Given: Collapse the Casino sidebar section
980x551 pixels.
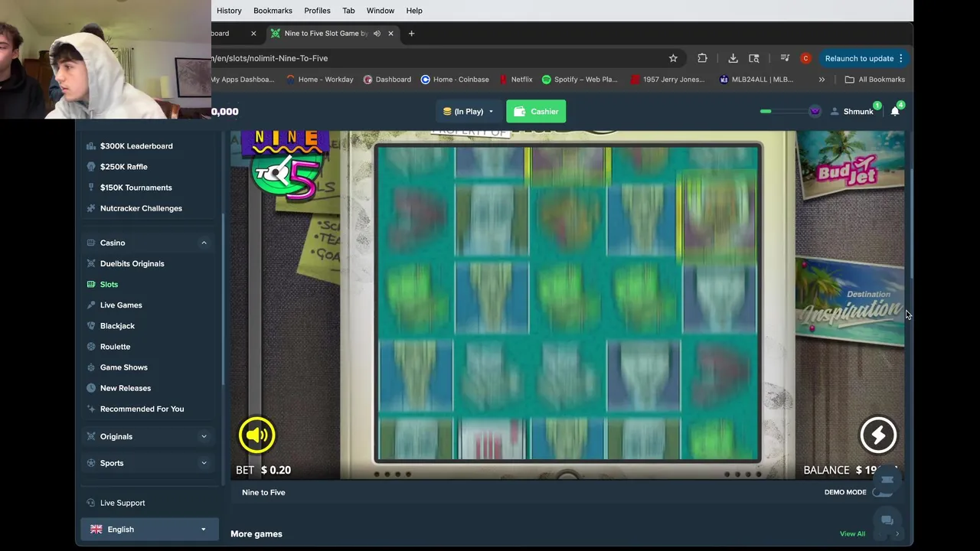Looking at the screenshot, I should click(204, 243).
